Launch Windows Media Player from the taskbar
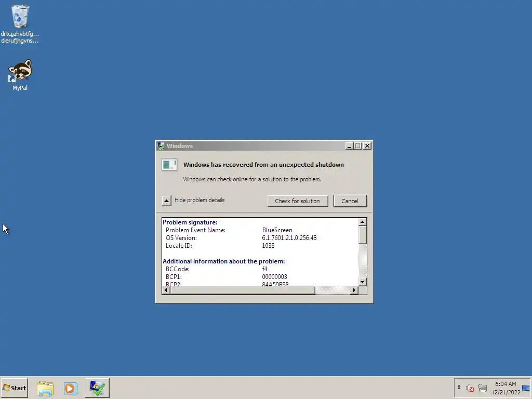 pos(70,388)
